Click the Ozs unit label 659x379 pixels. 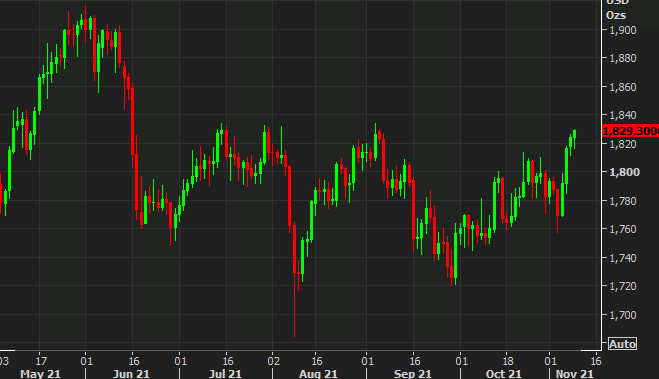[x=616, y=16]
